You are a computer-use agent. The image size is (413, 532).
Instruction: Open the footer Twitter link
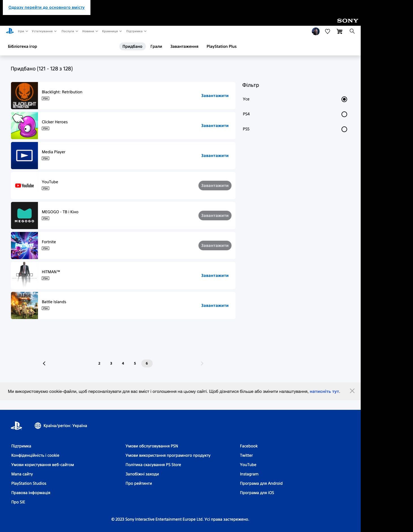point(246,455)
